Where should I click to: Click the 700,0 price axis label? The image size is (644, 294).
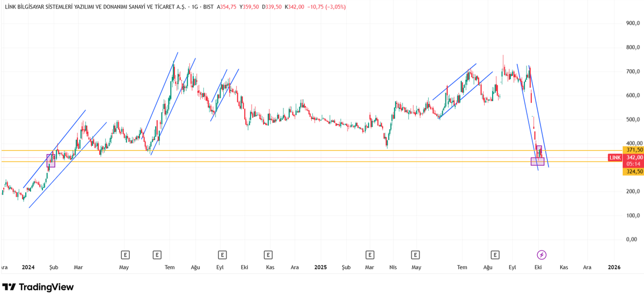(x=633, y=71)
